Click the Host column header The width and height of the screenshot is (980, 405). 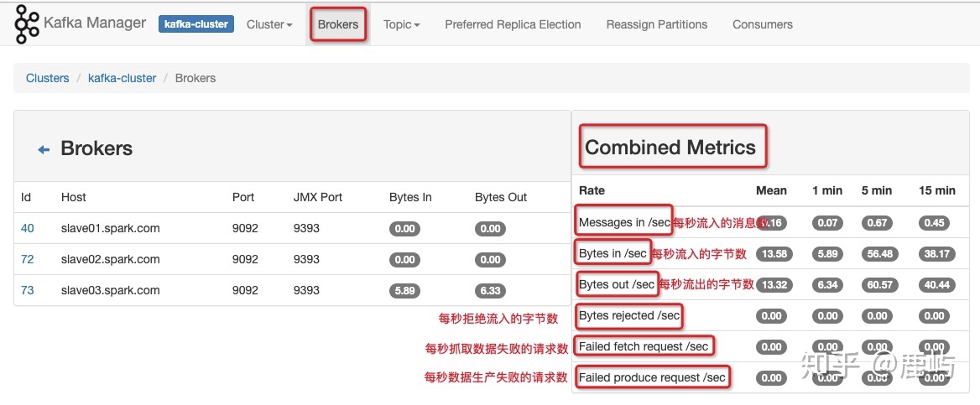(74, 197)
